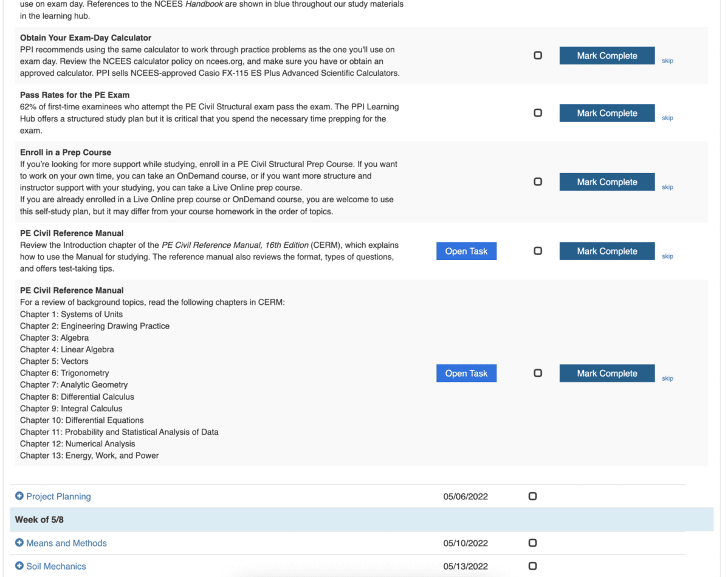
Task: Mark Exam-Day Calculator task as complete
Action: tap(606, 55)
